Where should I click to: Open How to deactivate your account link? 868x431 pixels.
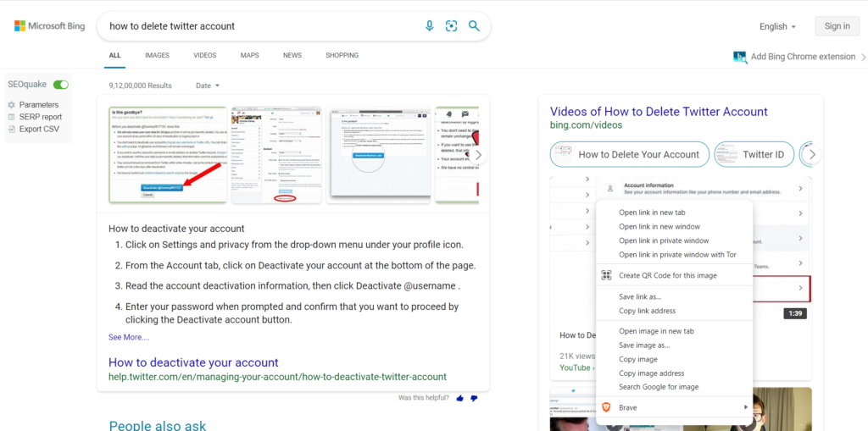tap(193, 363)
